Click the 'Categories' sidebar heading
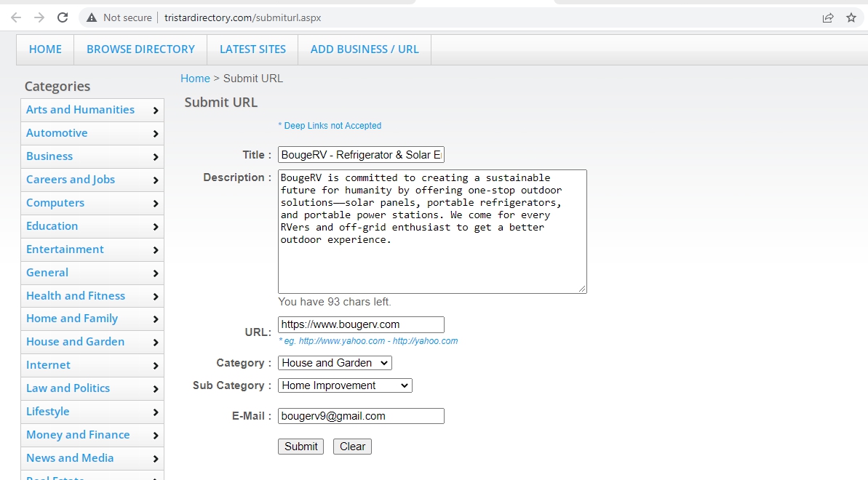 pos(57,87)
